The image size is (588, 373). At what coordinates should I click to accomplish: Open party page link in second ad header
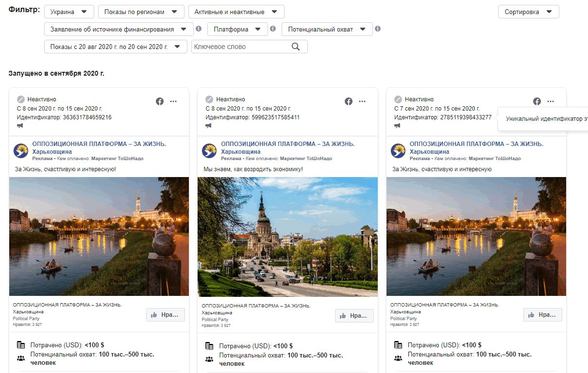coord(287,144)
